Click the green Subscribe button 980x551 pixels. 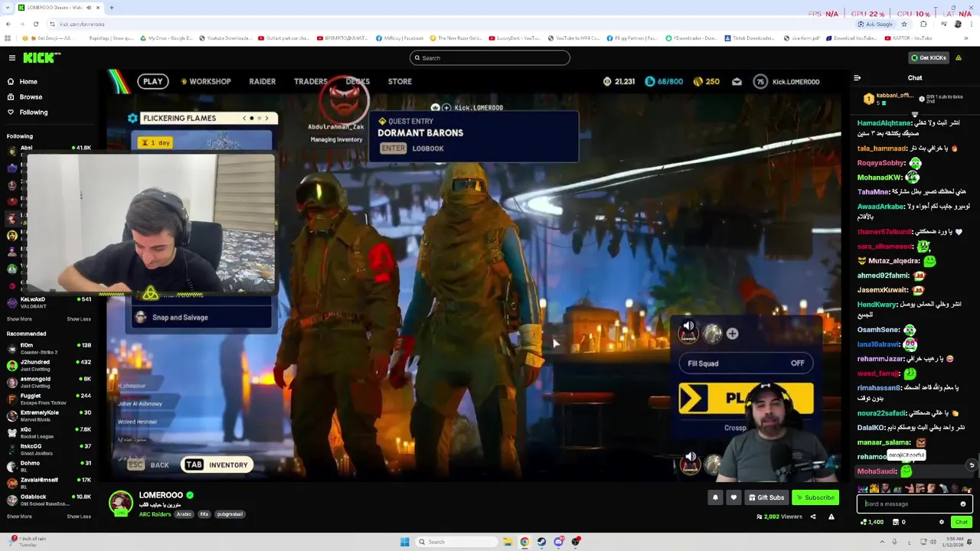pyautogui.click(x=815, y=497)
